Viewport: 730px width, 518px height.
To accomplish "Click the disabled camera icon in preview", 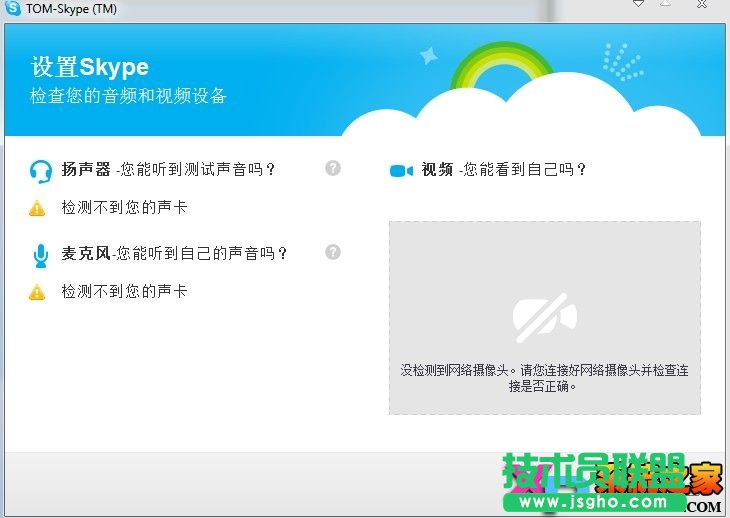I will [544, 318].
